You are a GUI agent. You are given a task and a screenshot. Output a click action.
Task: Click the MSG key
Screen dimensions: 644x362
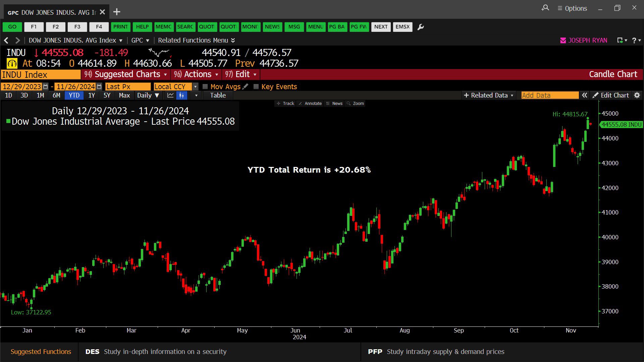[x=294, y=27]
